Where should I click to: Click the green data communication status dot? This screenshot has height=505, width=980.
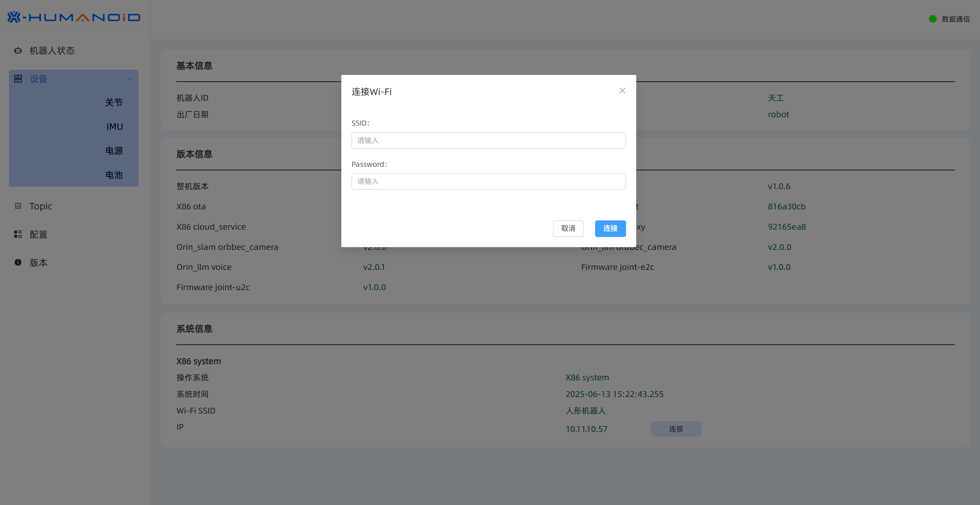932,19
